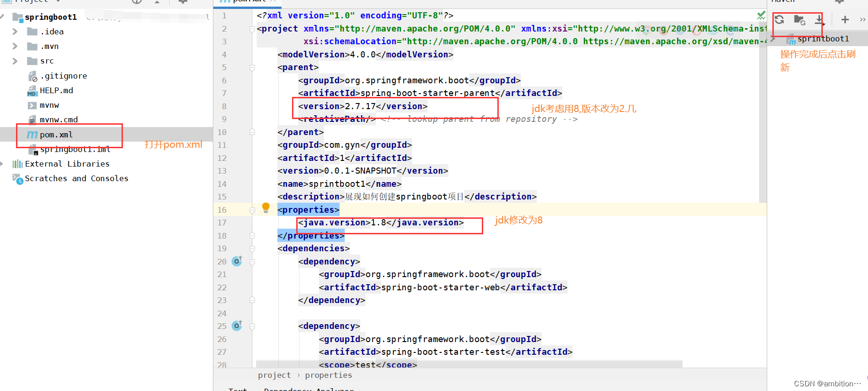Click 'spring-boot-starter-parent' artifactId text
Viewport: 868px width, 391px height.
(428, 93)
